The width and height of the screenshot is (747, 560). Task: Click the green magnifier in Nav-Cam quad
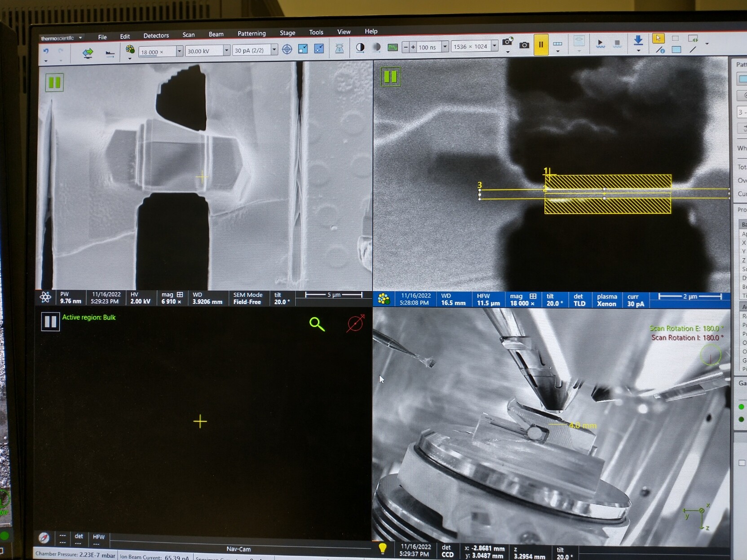pyautogui.click(x=317, y=324)
